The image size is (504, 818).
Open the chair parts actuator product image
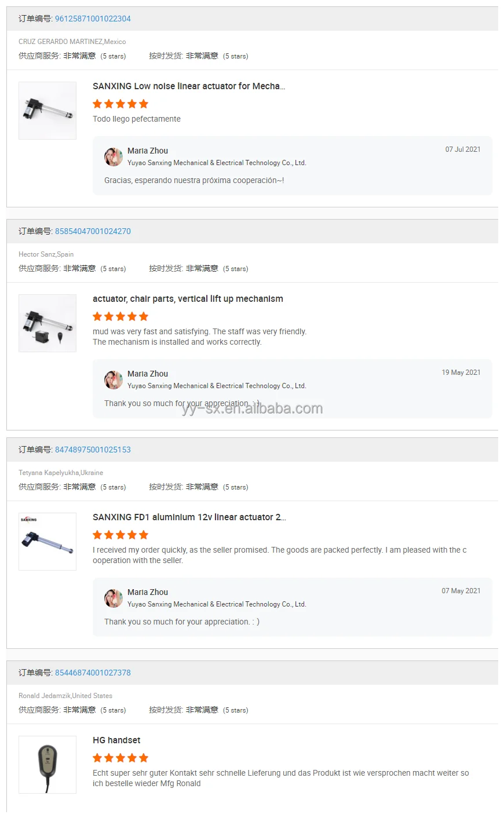coord(48,323)
